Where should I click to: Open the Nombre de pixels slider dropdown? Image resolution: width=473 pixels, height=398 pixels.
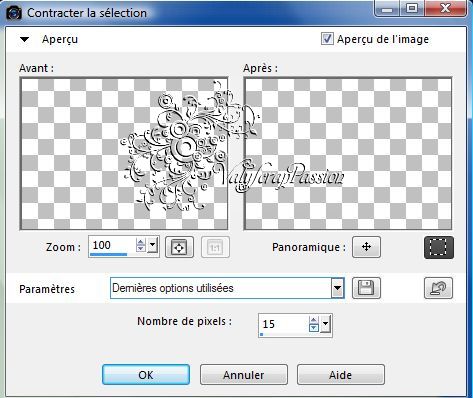tap(326, 324)
